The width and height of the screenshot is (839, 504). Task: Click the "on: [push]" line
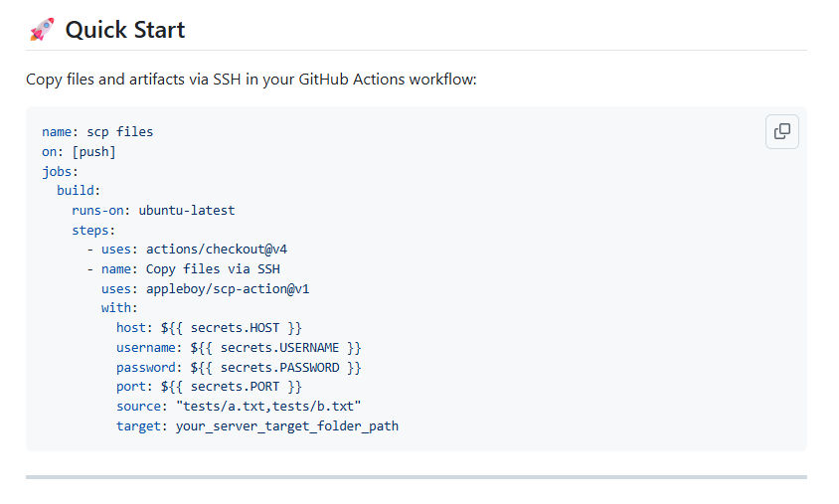[x=79, y=151]
